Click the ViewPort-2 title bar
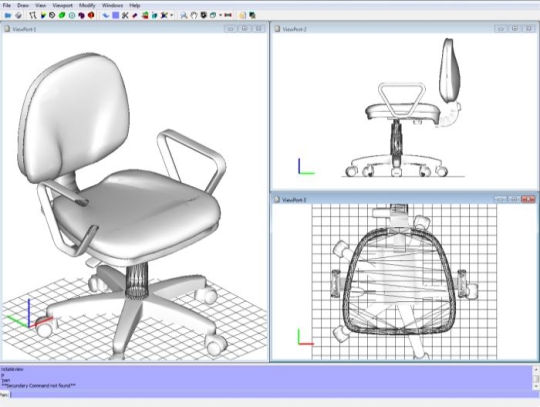The width and height of the screenshot is (540, 407). click(405, 29)
